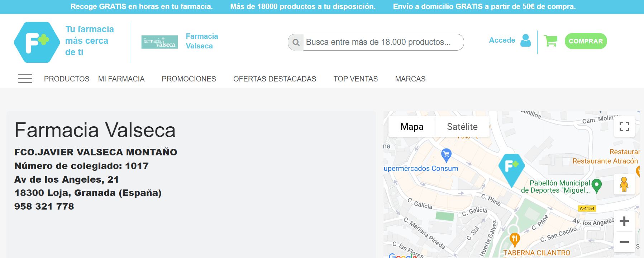Click the phone number 958 321 778

44,206
